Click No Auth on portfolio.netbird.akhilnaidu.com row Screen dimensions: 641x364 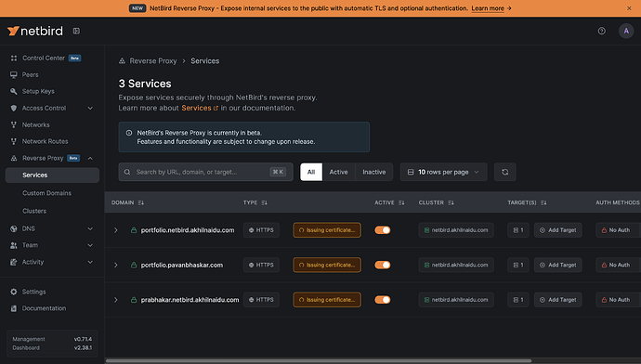(616, 230)
